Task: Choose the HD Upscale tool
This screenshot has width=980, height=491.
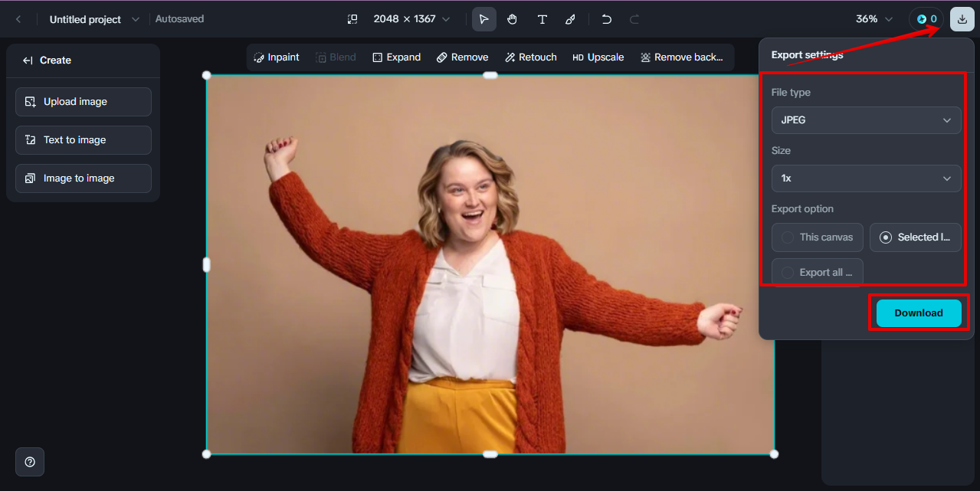Action: (598, 57)
